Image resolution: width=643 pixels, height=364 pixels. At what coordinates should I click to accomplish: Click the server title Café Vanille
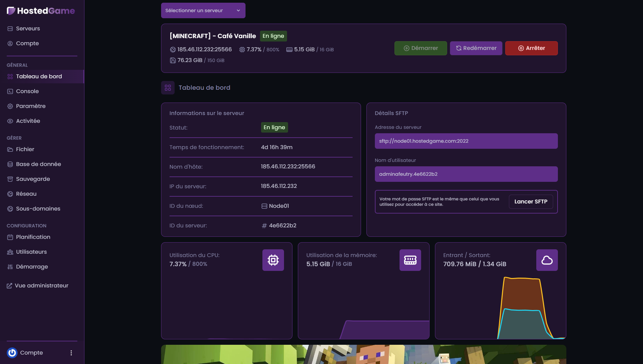pyautogui.click(x=213, y=36)
